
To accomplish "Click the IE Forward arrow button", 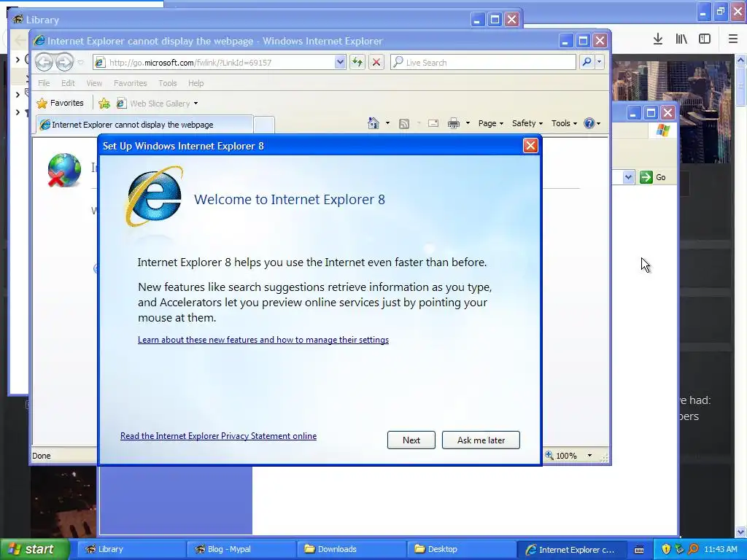I will tap(64, 62).
